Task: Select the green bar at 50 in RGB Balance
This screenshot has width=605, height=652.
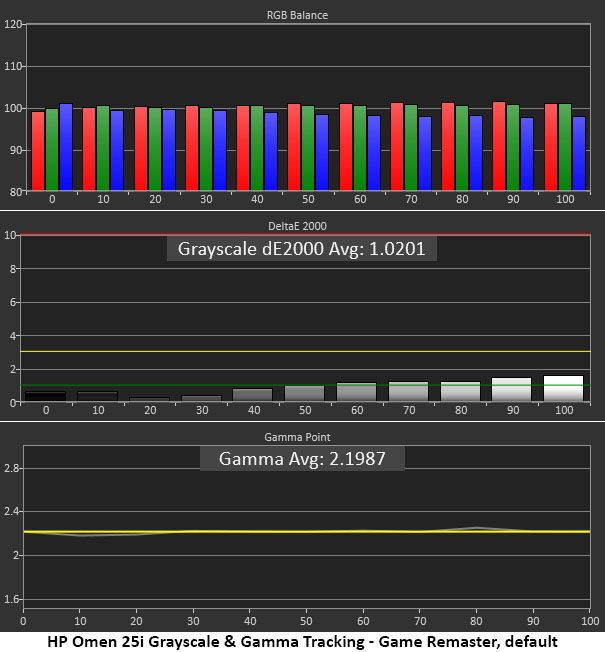Action: tap(308, 148)
